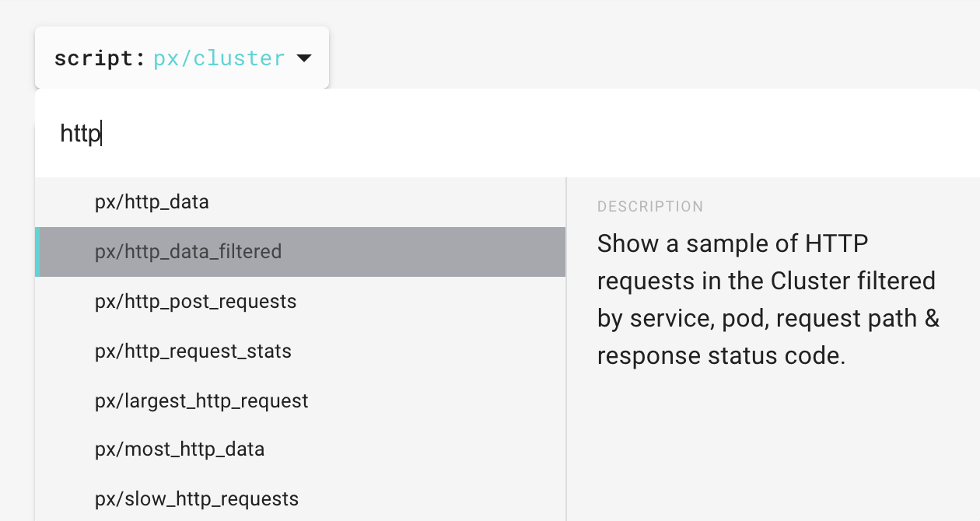Select px/most_http_data in the list

click(x=180, y=449)
